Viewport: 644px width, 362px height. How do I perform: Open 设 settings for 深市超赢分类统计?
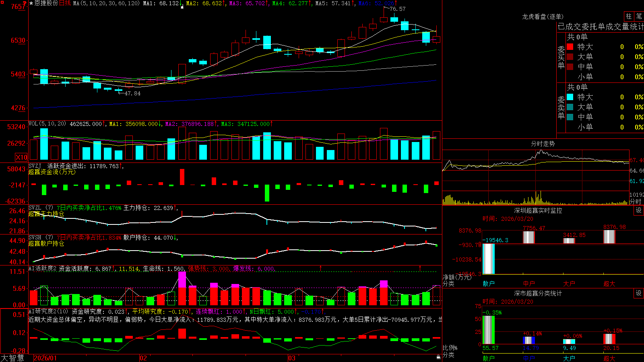tap(639, 293)
